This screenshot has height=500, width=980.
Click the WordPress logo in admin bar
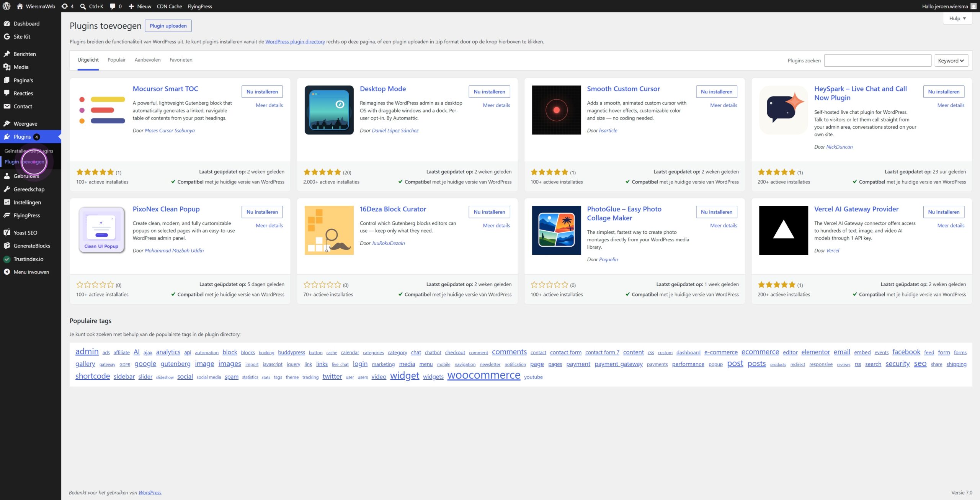[x=7, y=6]
